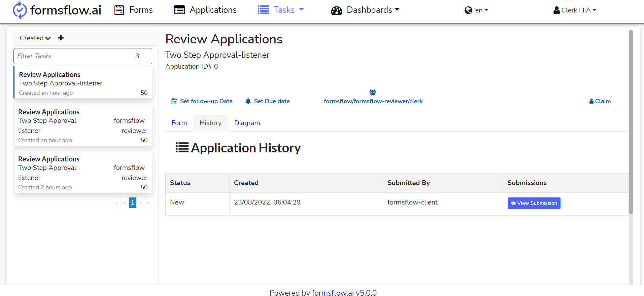This screenshot has height=296, width=644.
Task: Click the Application History list icon
Action: (x=182, y=148)
